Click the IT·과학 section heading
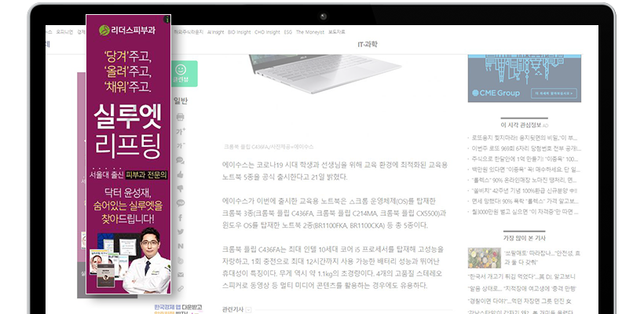Viewport: 644px width, 314px height. pos(368,44)
